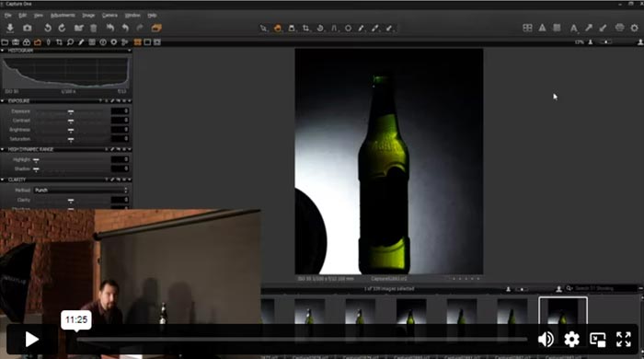Toggle the orange browser-and-viewer layout icon

138,42
